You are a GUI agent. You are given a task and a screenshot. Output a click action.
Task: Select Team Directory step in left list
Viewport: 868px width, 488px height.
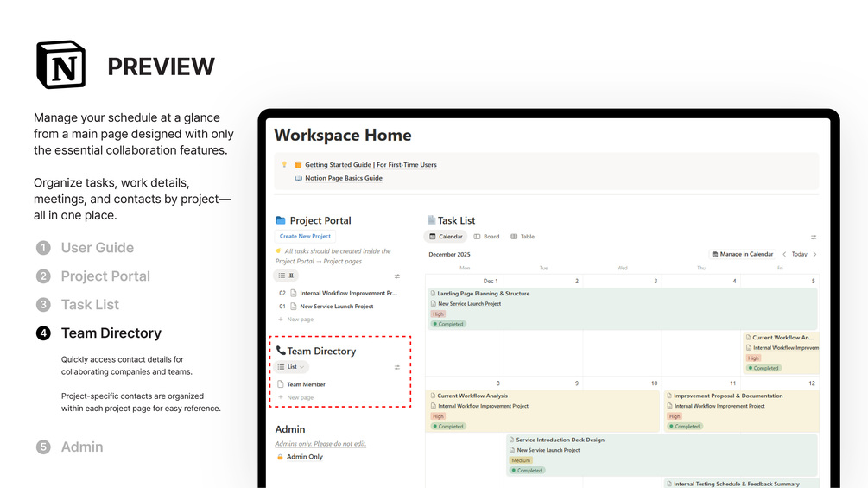[99, 333]
